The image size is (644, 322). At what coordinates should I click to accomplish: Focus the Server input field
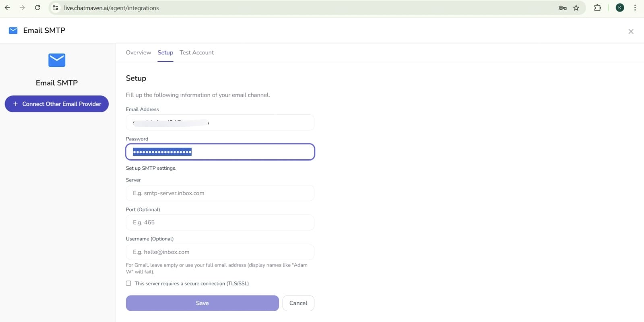[220, 193]
